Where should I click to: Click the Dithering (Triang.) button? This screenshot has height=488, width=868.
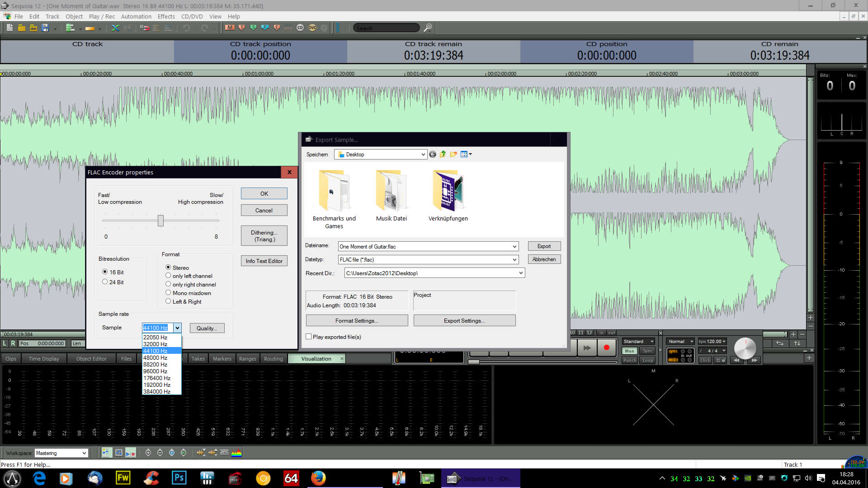(264, 236)
